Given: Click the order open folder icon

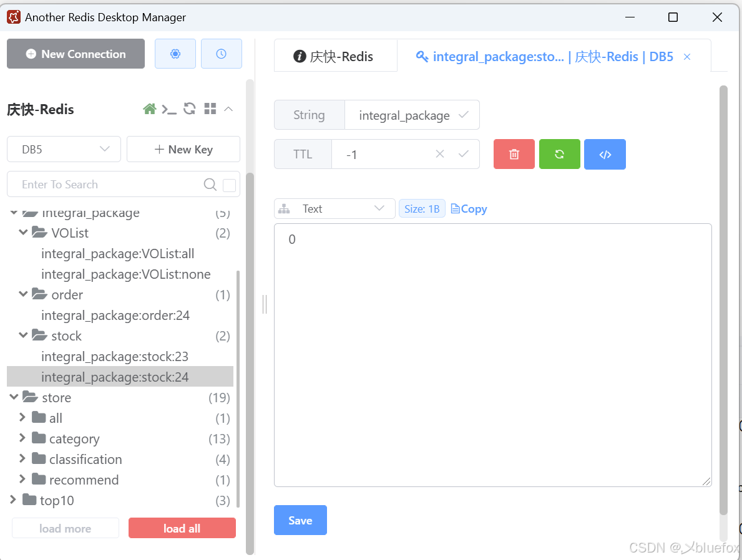Looking at the screenshot, I should (x=39, y=294).
